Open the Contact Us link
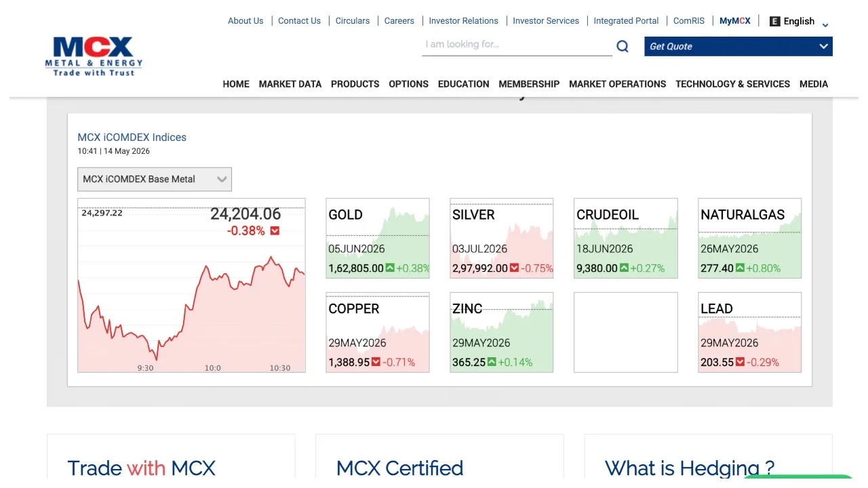The image size is (868, 488). [300, 21]
